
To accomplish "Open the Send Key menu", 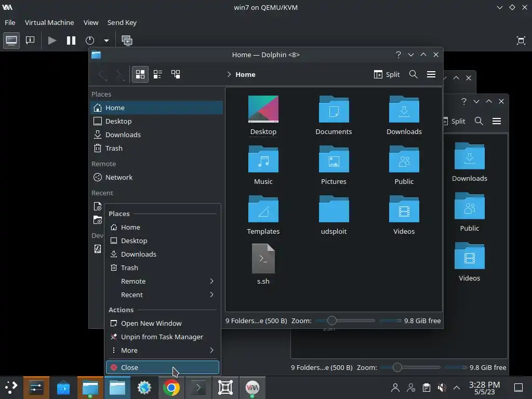I will [x=122, y=22].
